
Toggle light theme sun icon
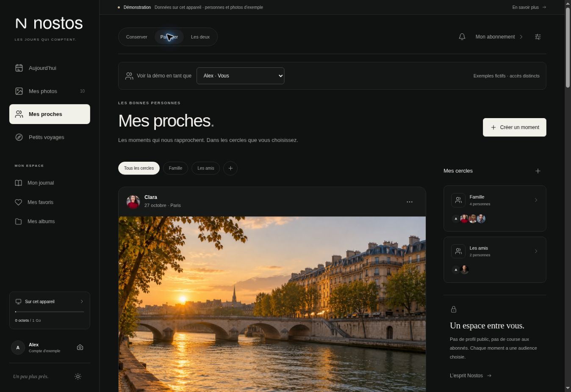pos(78,376)
